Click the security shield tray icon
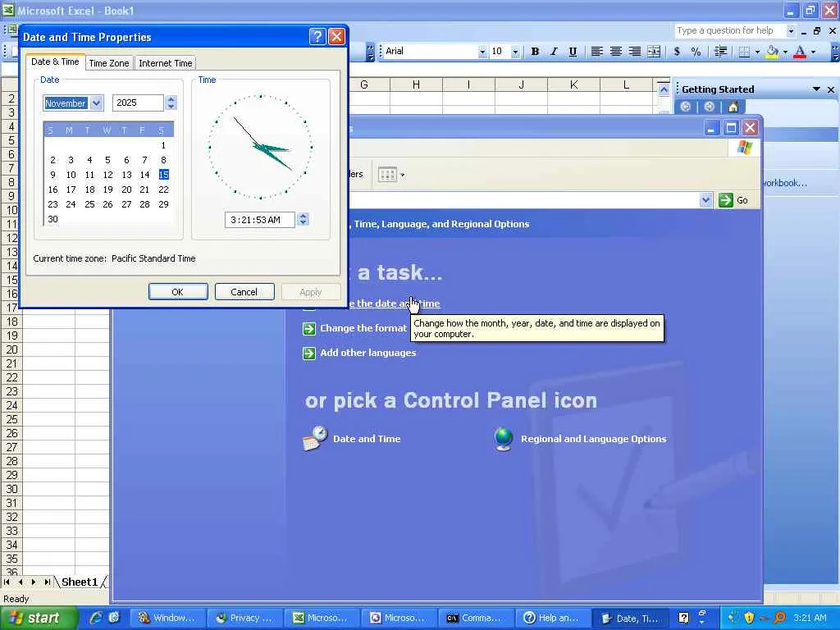The width and height of the screenshot is (840, 630). [749, 618]
